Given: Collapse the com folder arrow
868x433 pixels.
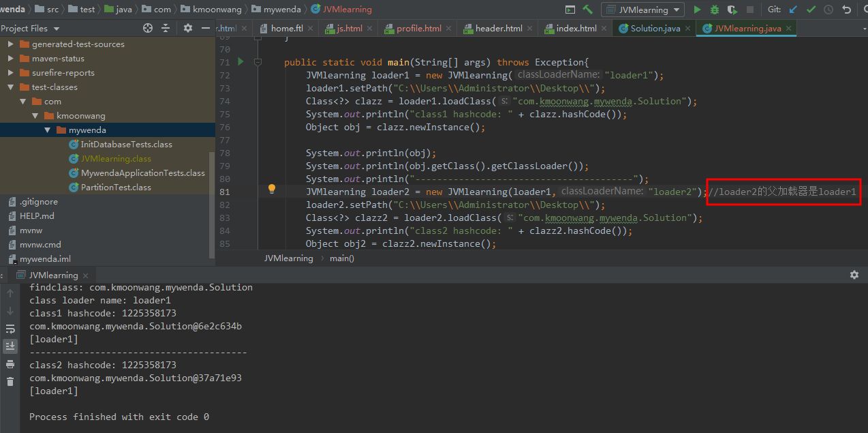Looking at the screenshot, I should 22,102.
